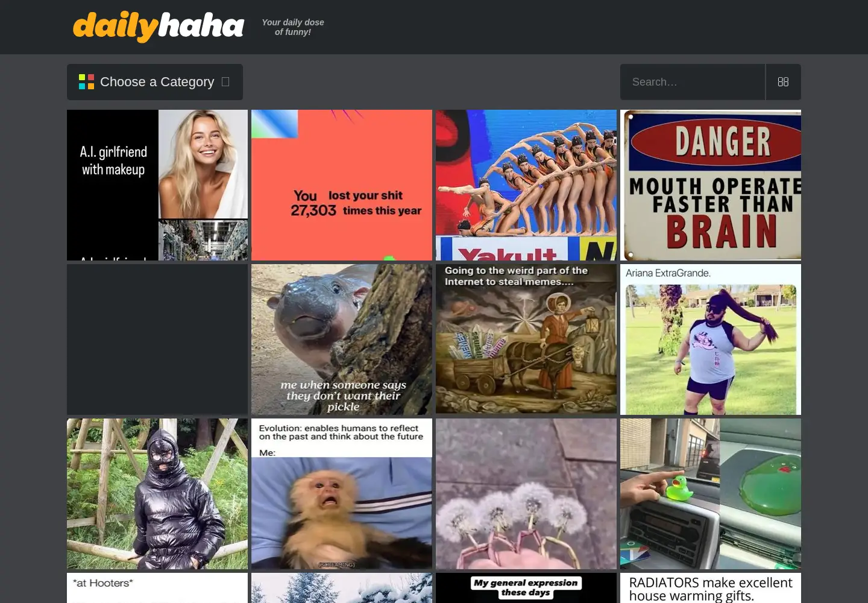The width and height of the screenshot is (868, 603).
Task: Open the 'My general expression these days' post
Action: coord(526,588)
